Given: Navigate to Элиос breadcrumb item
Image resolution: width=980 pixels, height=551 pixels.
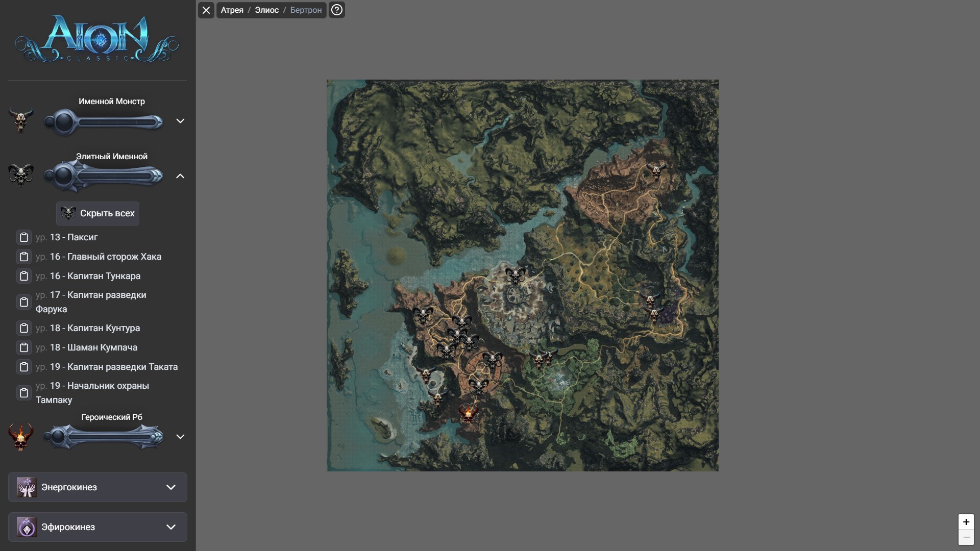Looking at the screenshot, I should click(266, 10).
